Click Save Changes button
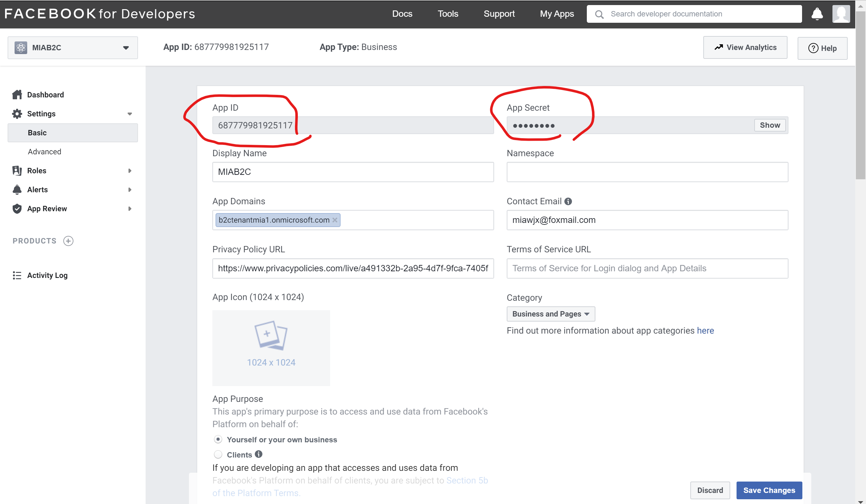This screenshot has height=504, width=866. coord(769,490)
